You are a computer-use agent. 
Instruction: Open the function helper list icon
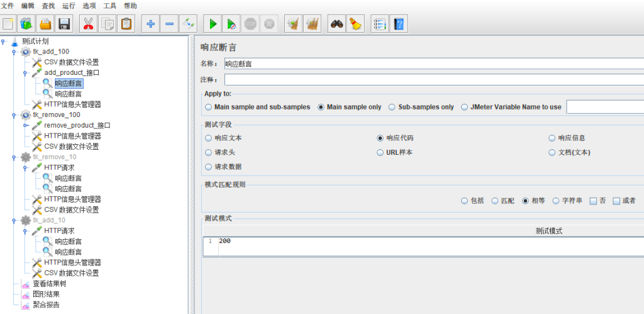(380, 24)
